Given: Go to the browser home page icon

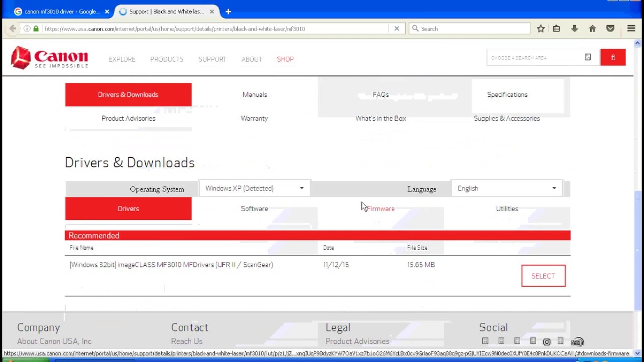Looking at the screenshot, I should coord(592,29).
